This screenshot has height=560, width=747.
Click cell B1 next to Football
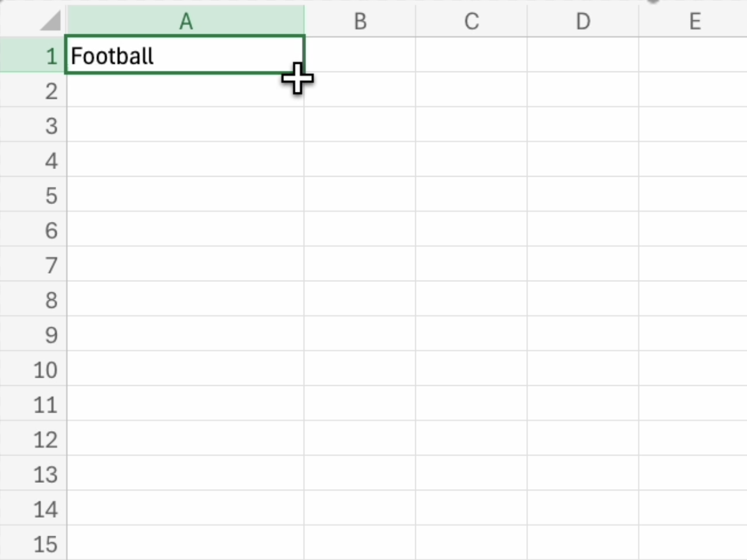[360, 56]
